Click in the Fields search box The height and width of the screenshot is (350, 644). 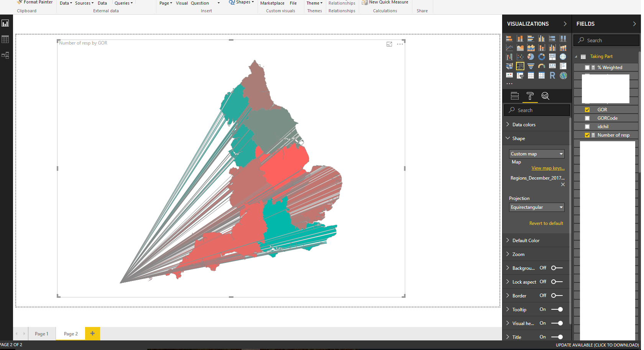tap(606, 40)
